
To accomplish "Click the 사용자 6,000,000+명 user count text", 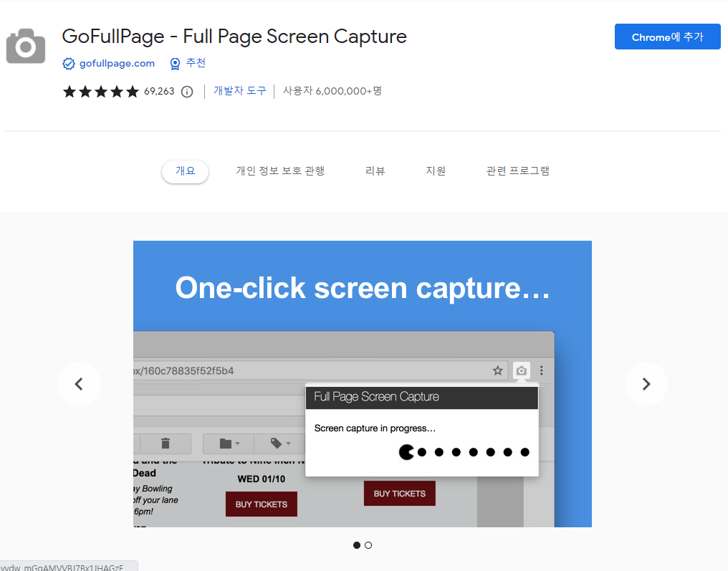I will [332, 91].
